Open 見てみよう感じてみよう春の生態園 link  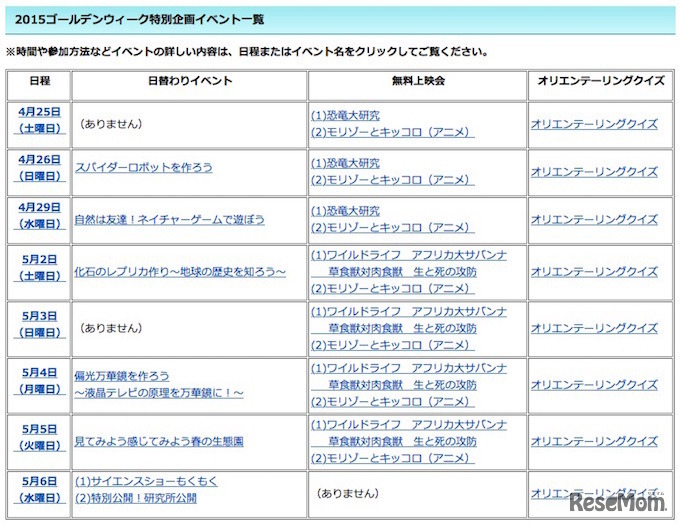click(x=159, y=441)
